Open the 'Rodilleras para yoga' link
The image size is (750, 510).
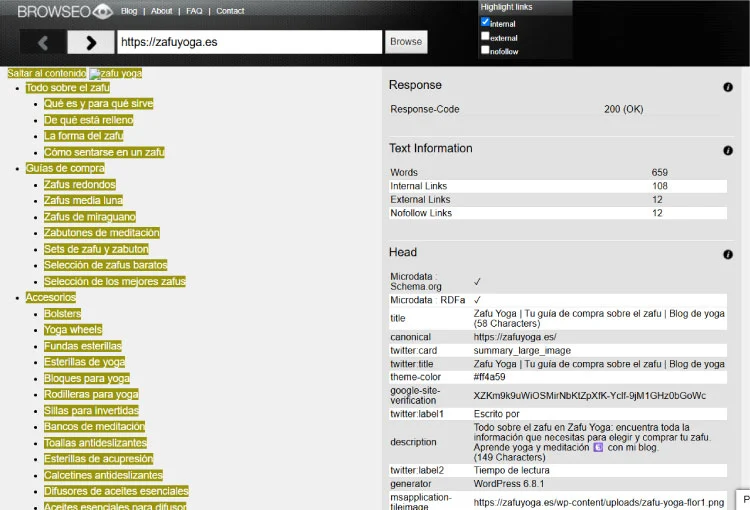[x=91, y=394]
